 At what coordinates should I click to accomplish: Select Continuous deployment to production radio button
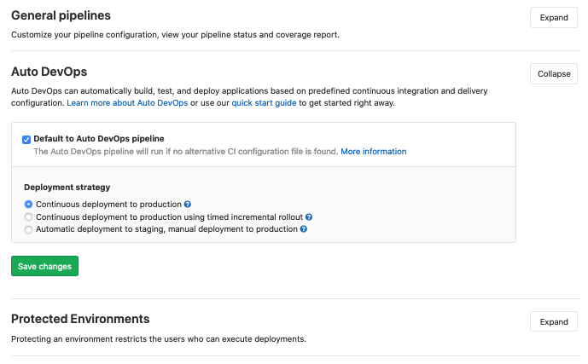coord(29,205)
